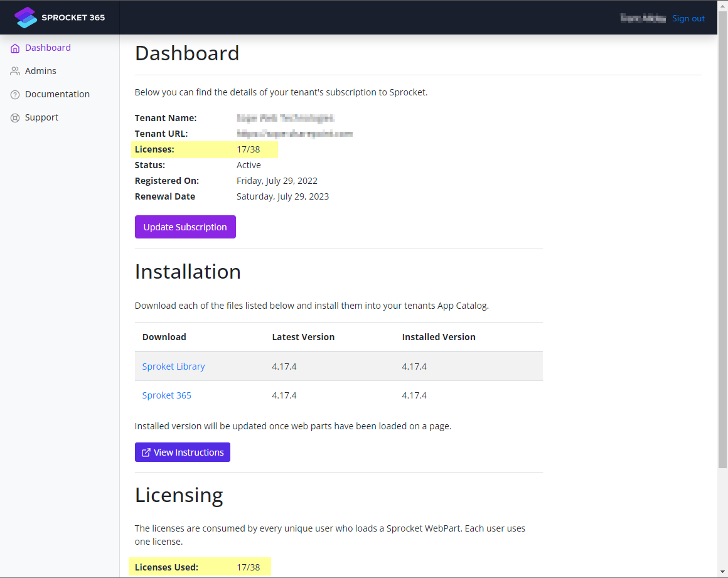Open the Documentation section
728x578 pixels.
57,94
